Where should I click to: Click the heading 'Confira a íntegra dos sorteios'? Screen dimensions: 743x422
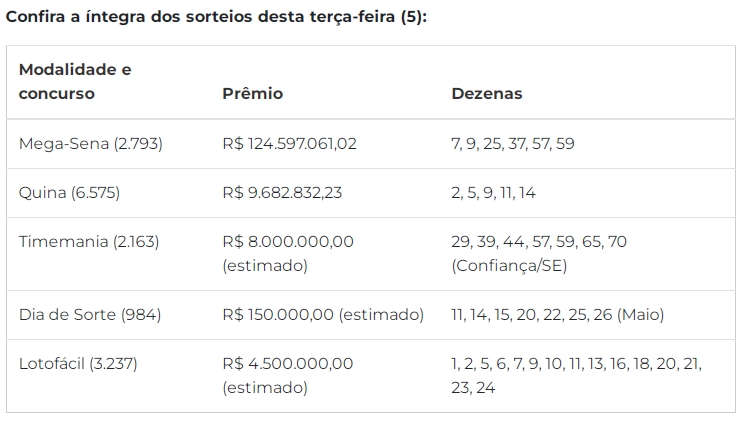[216, 17]
